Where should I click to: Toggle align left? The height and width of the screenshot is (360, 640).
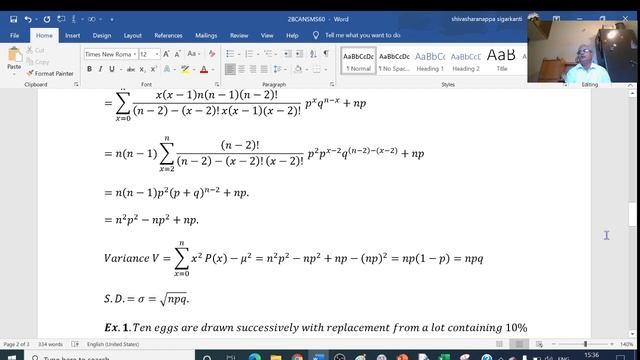(230, 70)
